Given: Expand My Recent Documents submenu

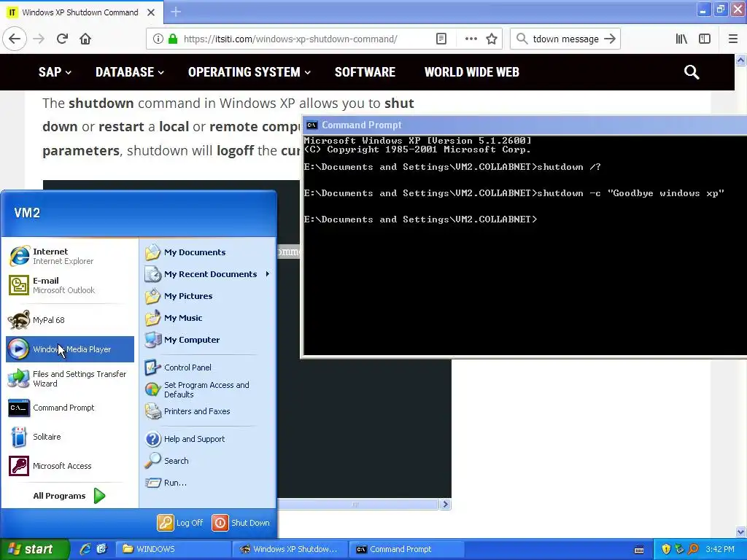Looking at the screenshot, I should coord(207,274).
